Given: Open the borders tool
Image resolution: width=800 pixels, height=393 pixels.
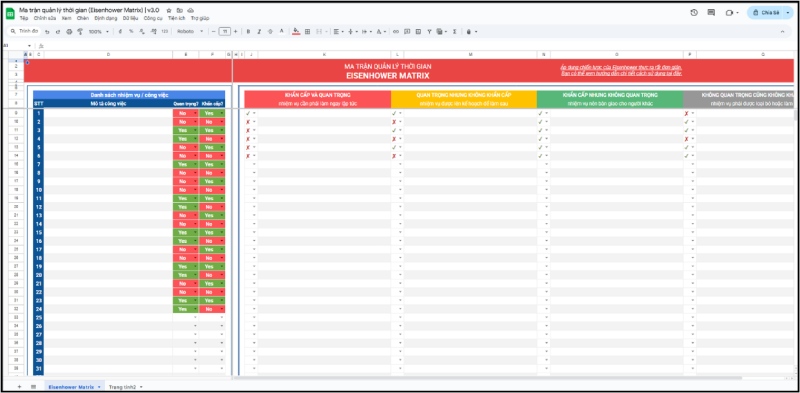Looking at the screenshot, I should (307, 32).
